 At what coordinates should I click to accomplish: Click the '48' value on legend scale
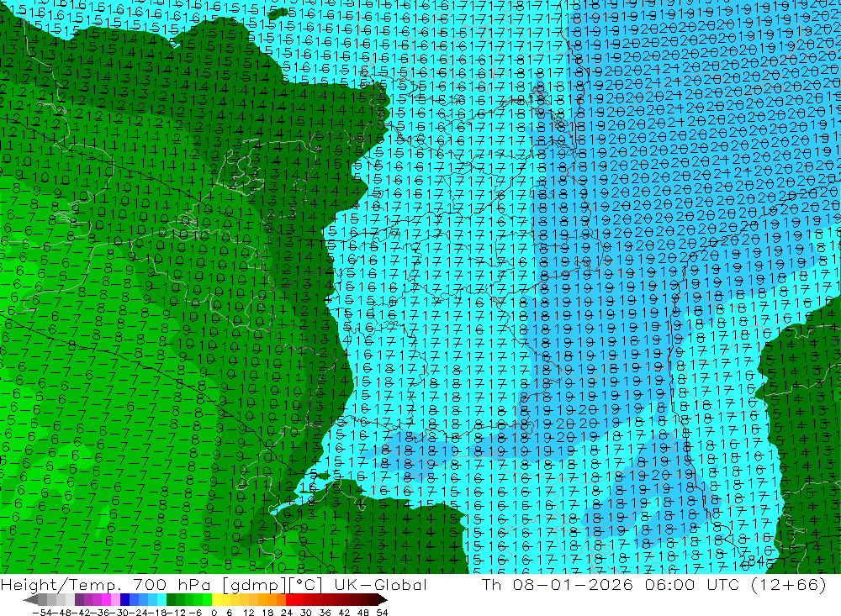pyautogui.click(x=363, y=613)
